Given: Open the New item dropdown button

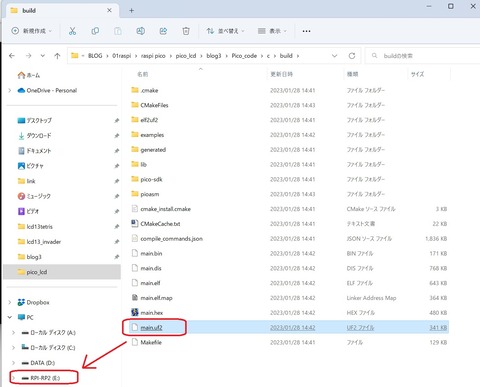Looking at the screenshot, I should click(31, 31).
